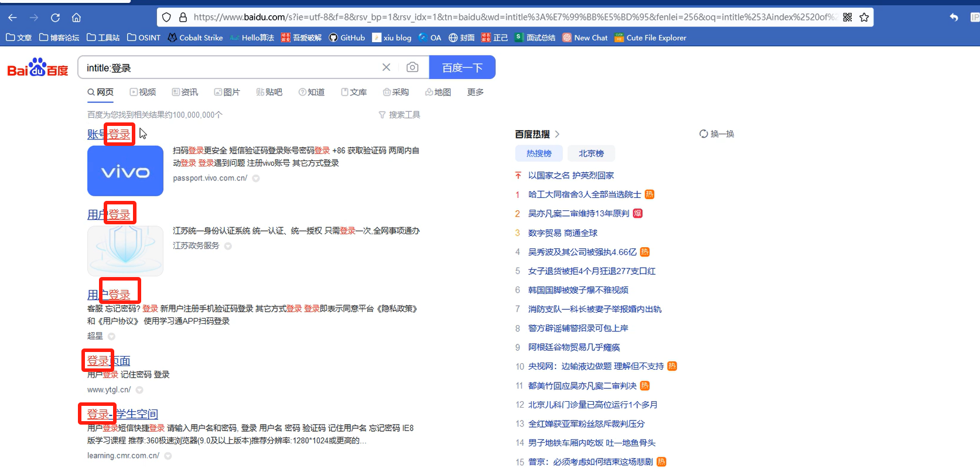Click the 江苏政务服务 shield thumbnail

(x=125, y=251)
